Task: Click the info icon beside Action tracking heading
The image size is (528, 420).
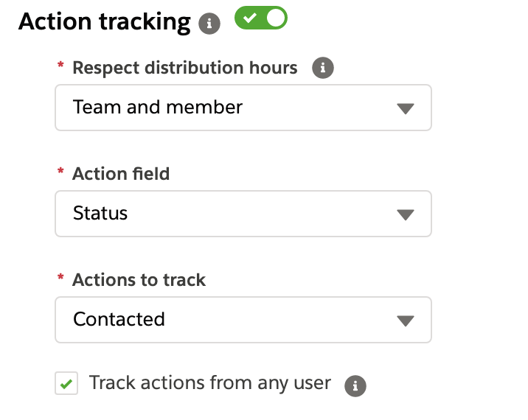Action: [x=209, y=24]
